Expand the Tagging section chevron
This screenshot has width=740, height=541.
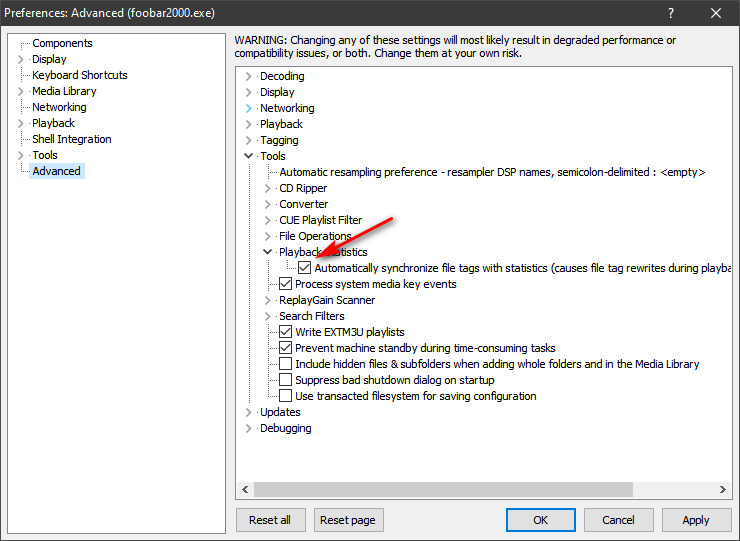pyautogui.click(x=248, y=140)
